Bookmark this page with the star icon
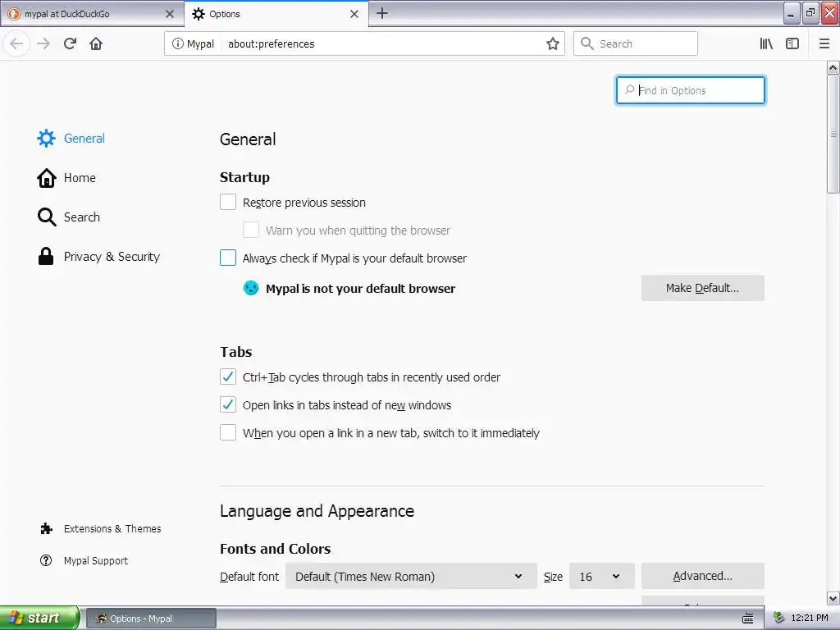 552,43
